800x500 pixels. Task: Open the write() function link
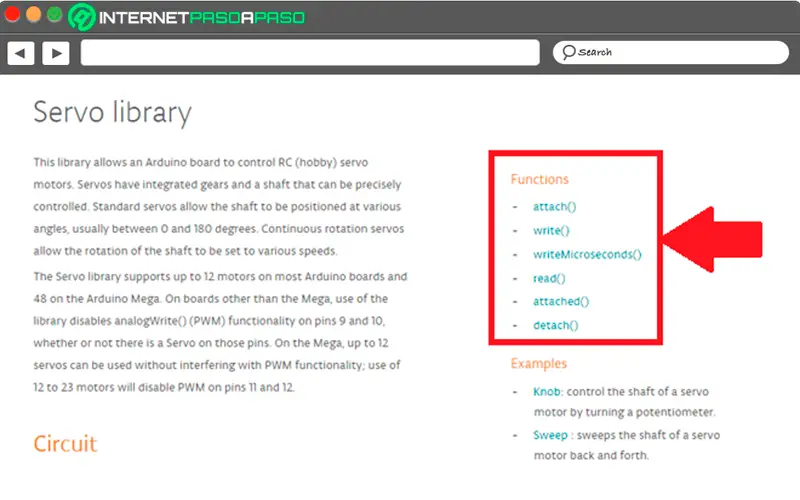tap(551, 231)
